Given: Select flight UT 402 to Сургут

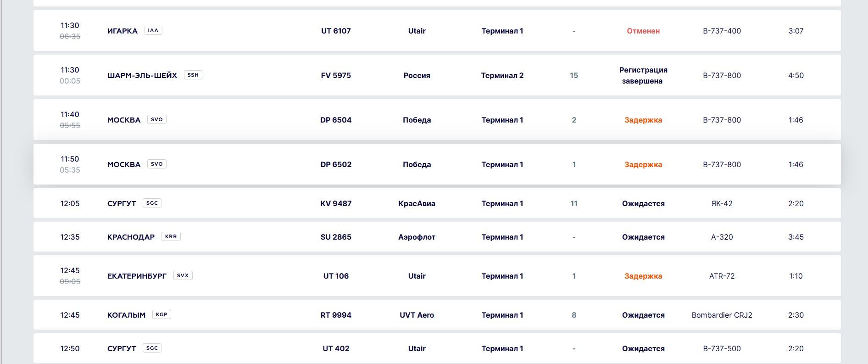Looking at the screenshot, I should click(x=336, y=348).
